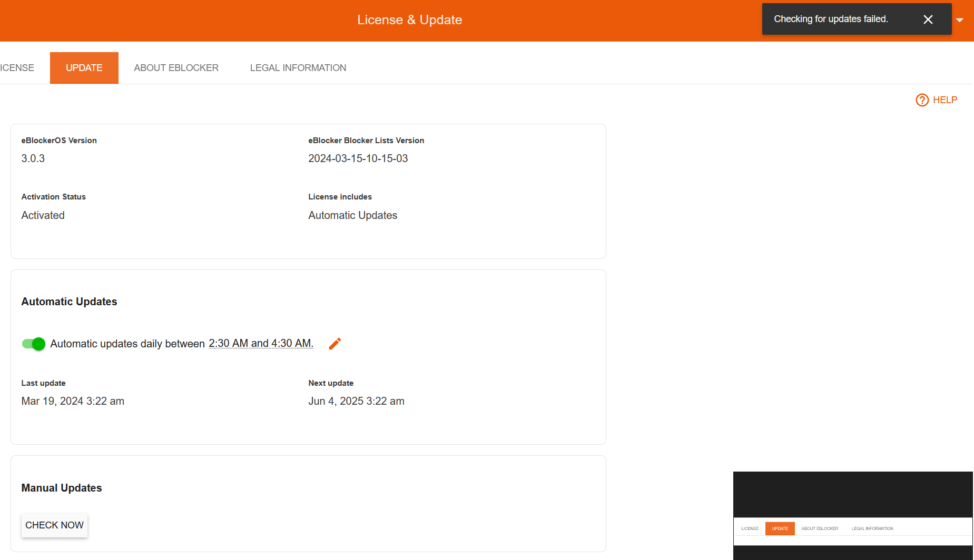Click the eBlockerOS version value 3.0.3
974x560 pixels.
tap(33, 158)
